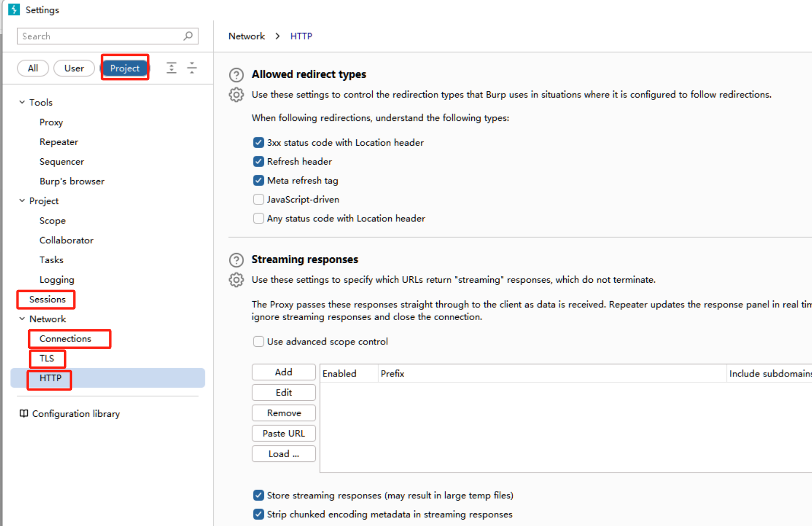Enable JavaScript-driven redirect checkbox
Viewport: 812px width, 526px height.
click(259, 200)
